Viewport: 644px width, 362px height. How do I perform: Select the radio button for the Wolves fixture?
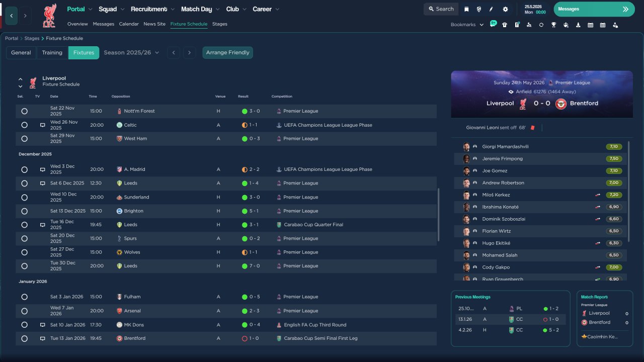tap(24, 252)
